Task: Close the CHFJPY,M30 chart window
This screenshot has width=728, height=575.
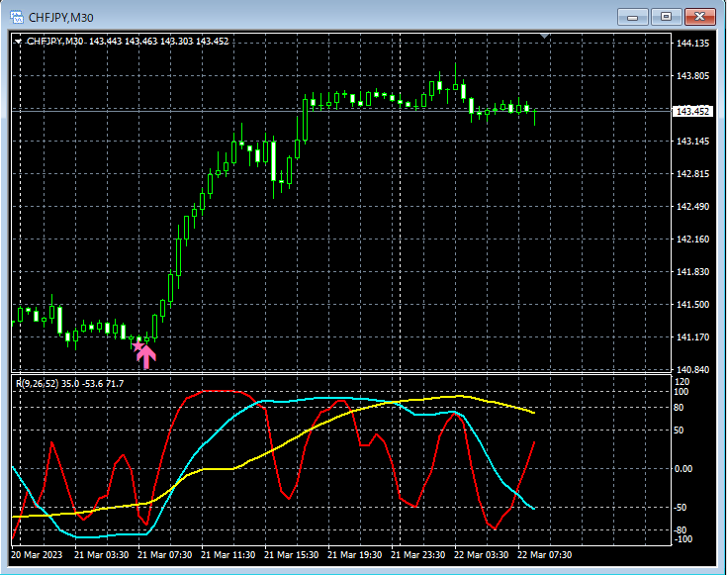Action: 699,17
